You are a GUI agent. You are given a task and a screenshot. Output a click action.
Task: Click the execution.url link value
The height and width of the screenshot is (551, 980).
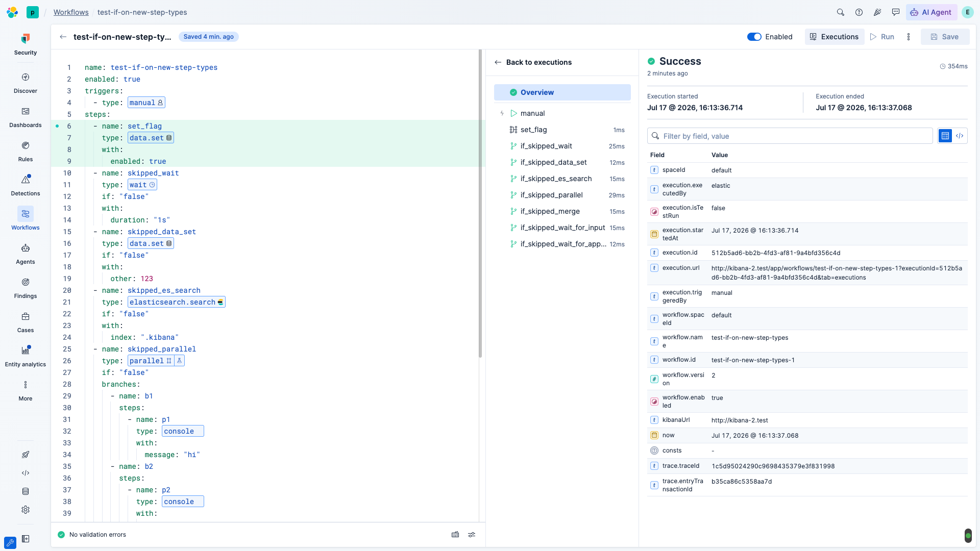point(837,273)
